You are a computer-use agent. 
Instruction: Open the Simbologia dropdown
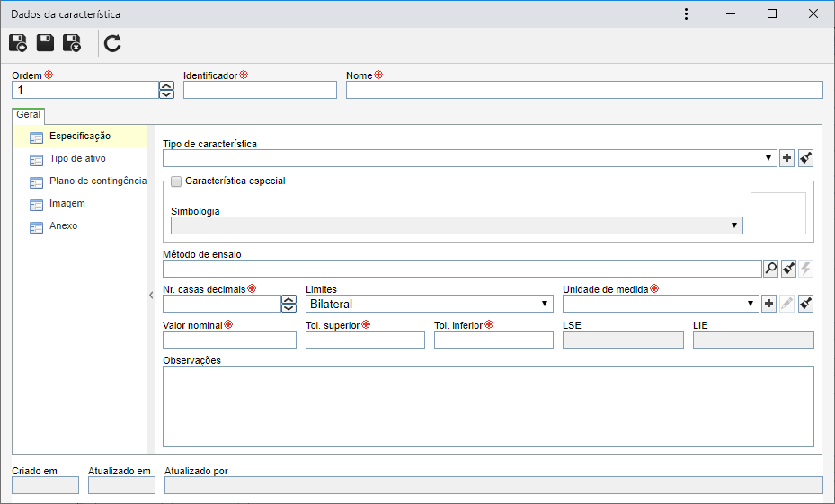pyautogui.click(x=457, y=225)
